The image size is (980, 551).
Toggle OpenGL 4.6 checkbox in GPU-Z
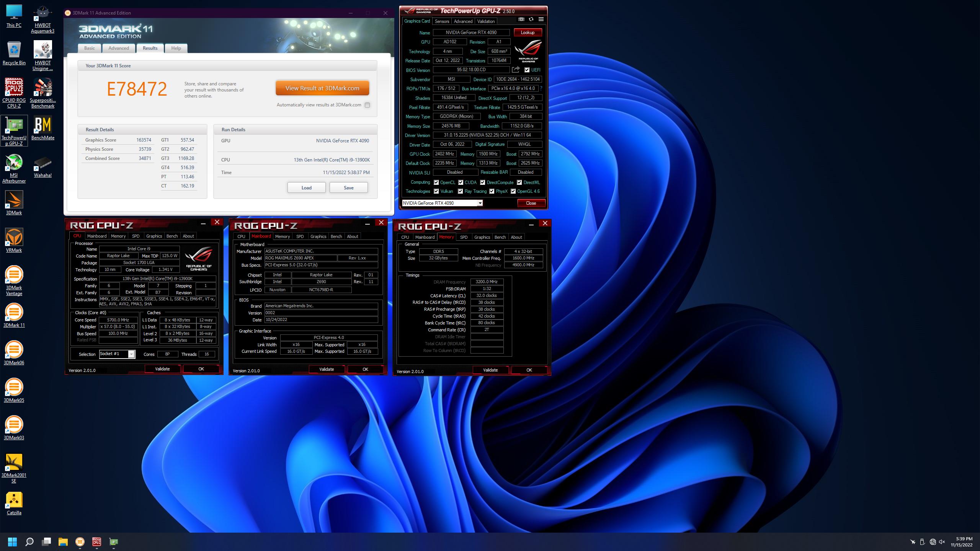pos(513,191)
